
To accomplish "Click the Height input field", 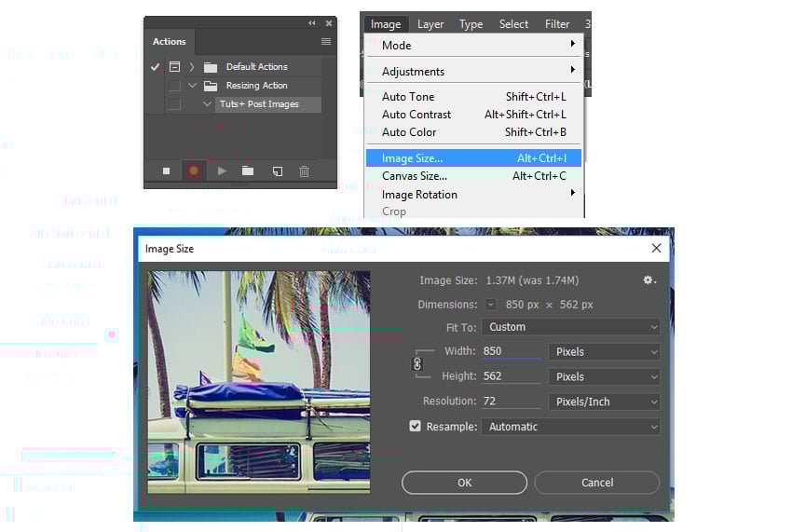I will point(511,375).
